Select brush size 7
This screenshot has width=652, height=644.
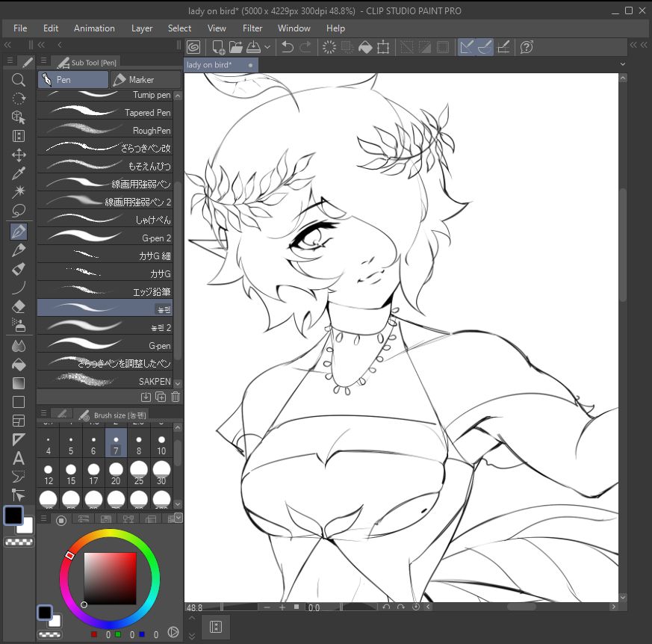(116, 444)
